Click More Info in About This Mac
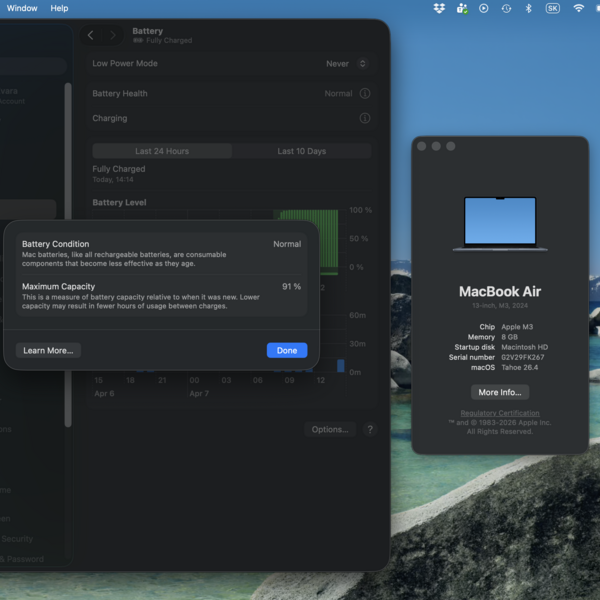Viewport: 600px width, 600px height. coord(499,392)
